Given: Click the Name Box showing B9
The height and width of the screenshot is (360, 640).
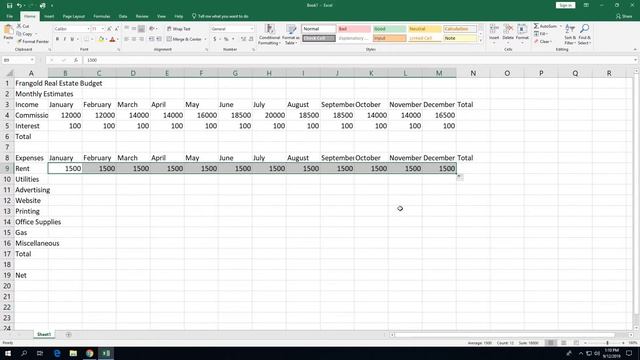Looking at the screenshot, I should [18, 60].
